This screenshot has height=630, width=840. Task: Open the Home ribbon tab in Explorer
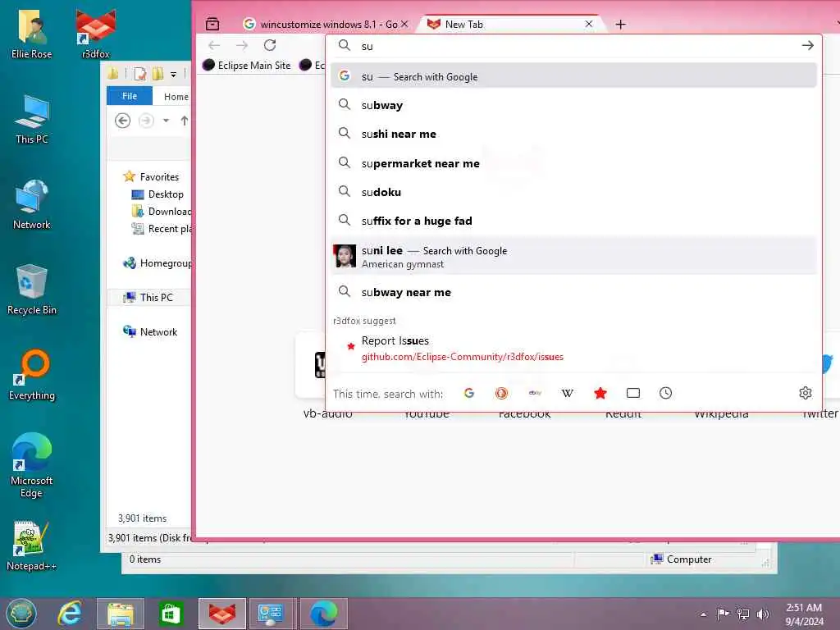pos(176,97)
